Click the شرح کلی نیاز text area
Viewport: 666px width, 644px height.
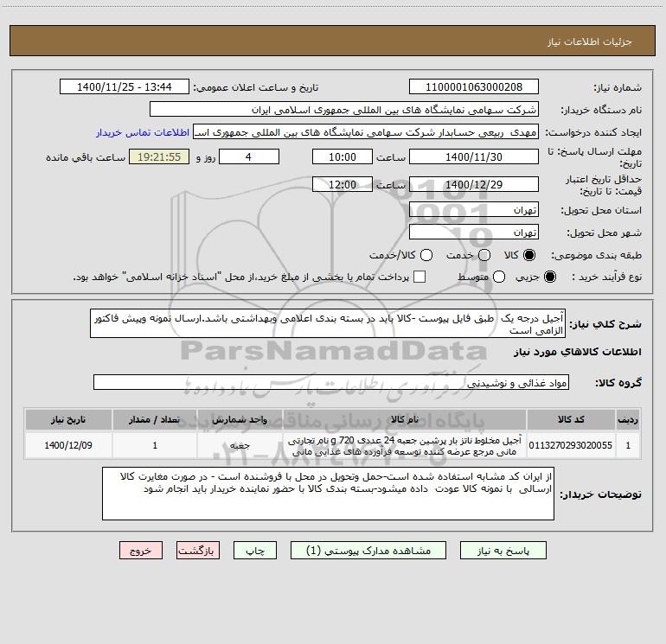pyautogui.click(x=328, y=324)
